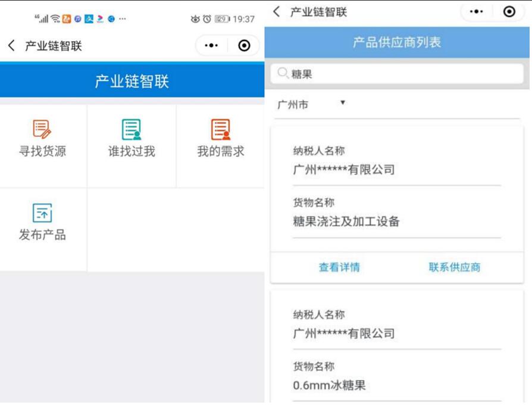Screen dimensions: 532x405
Task: Select the 0.6mm冰糖果 product entry
Action: tap(330, 385)
